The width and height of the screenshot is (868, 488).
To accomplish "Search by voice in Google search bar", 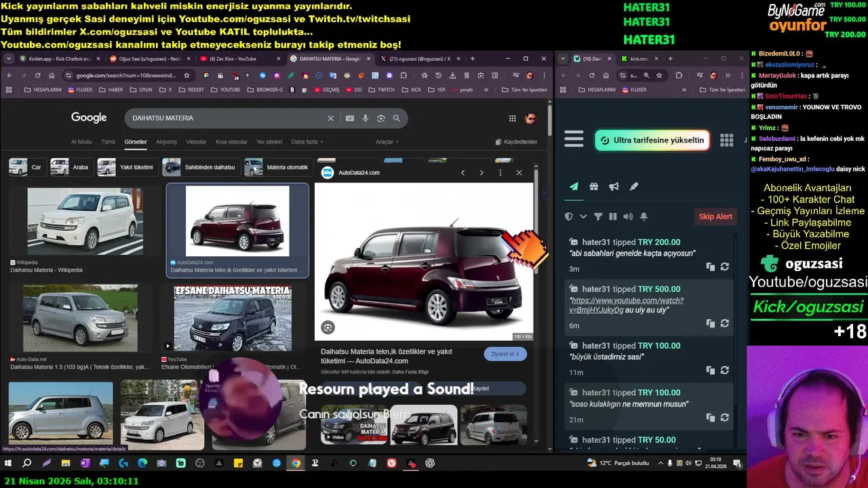I will click(x=365, y=118).
